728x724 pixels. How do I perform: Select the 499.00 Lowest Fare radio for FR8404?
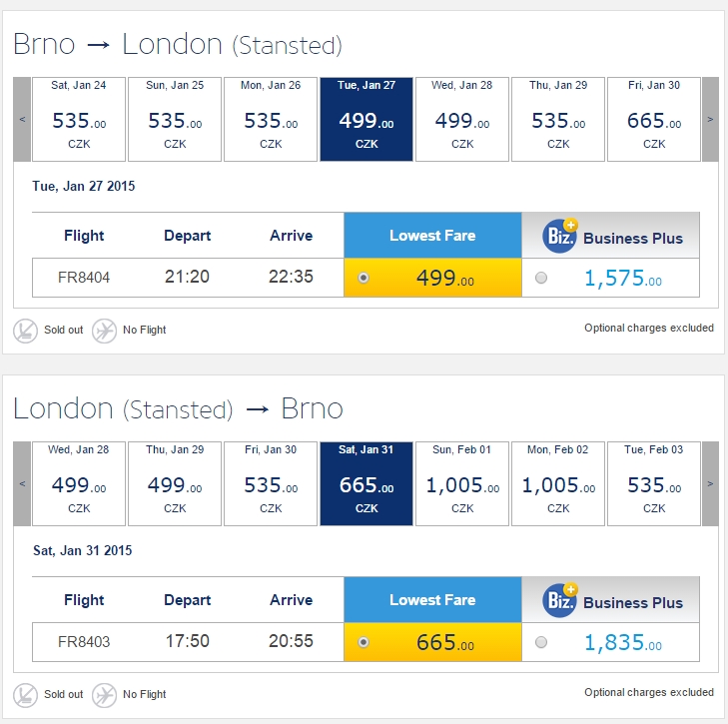click(364, 278)
